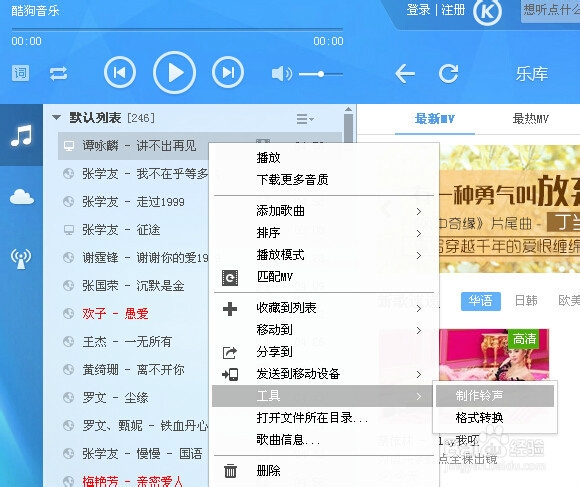This screenshot has width=580, height=487.
Task: Open the 高清 MV thumbnail
Action: point(494,355)
